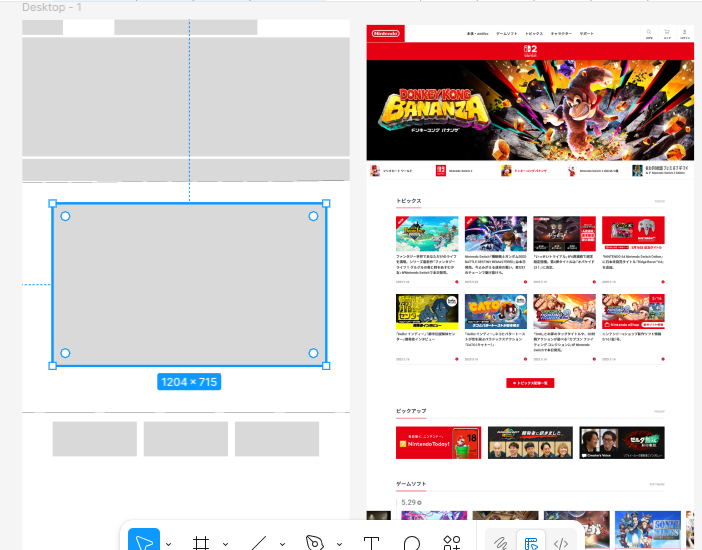Viewport: 702px width, 550px height.
Task: Click the Donkey Kong Bananza hero banner
Action: [531, 110]
